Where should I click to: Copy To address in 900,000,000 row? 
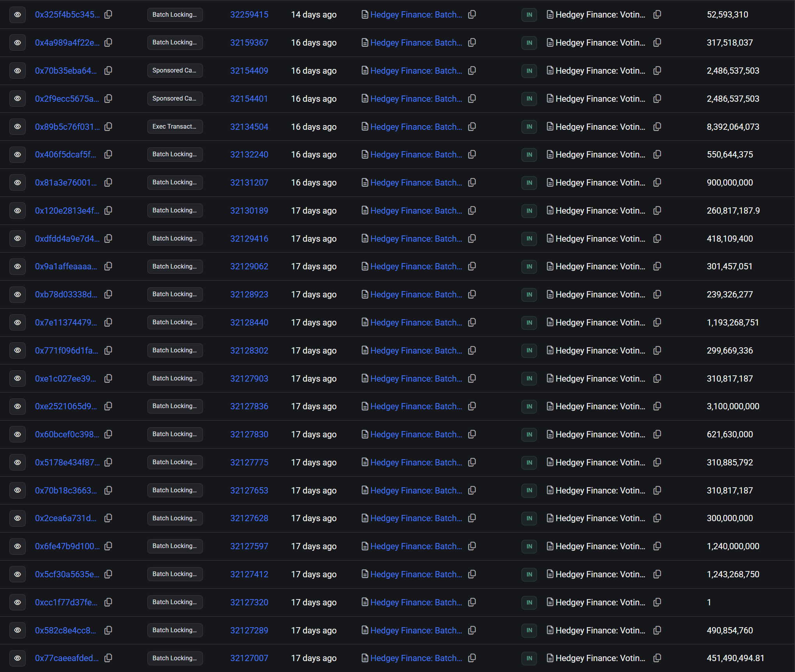pyautogui.click(x=657, y=182)
